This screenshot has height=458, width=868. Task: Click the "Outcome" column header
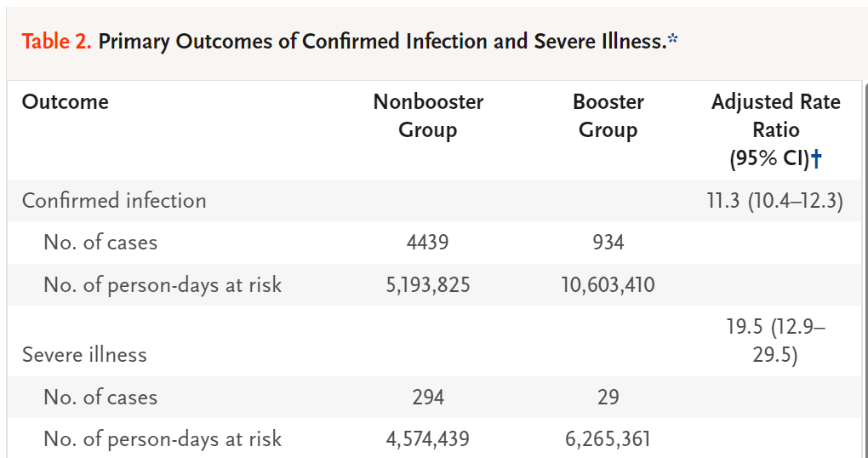point(66,102)
